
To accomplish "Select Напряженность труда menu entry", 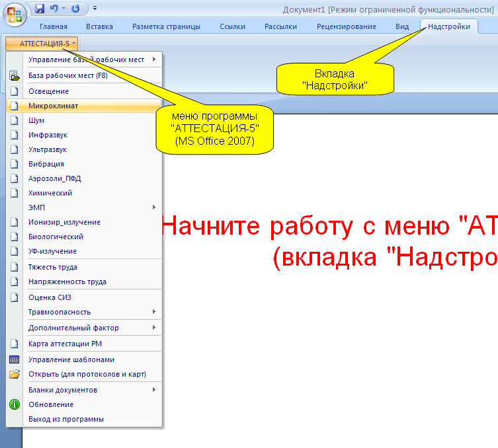I will coord(84,281).
